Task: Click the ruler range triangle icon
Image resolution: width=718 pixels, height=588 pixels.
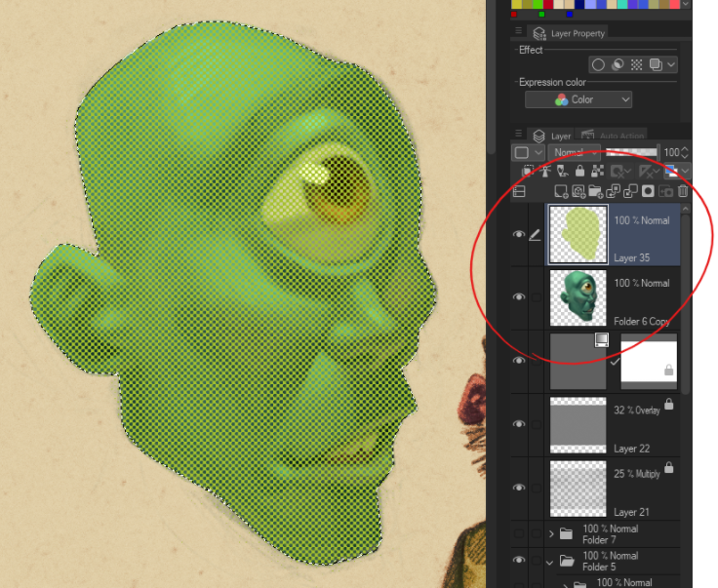Action: (646, 172)
